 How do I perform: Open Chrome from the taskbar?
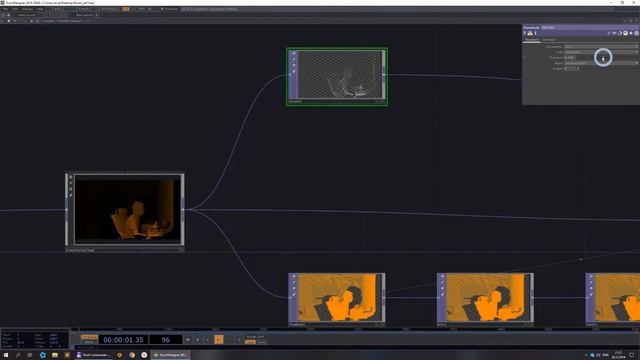(x=132, y=355)
